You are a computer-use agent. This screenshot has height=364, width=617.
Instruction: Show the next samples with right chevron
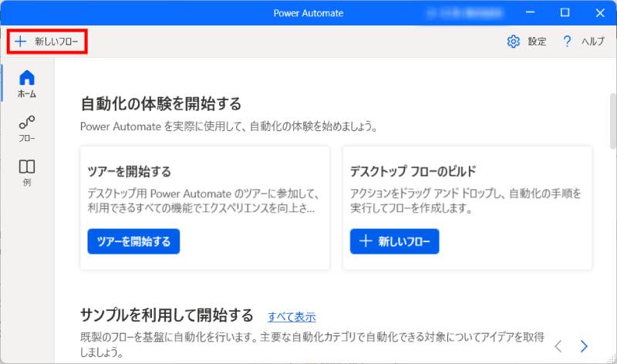pyautogui.click(x=584, y=346)
